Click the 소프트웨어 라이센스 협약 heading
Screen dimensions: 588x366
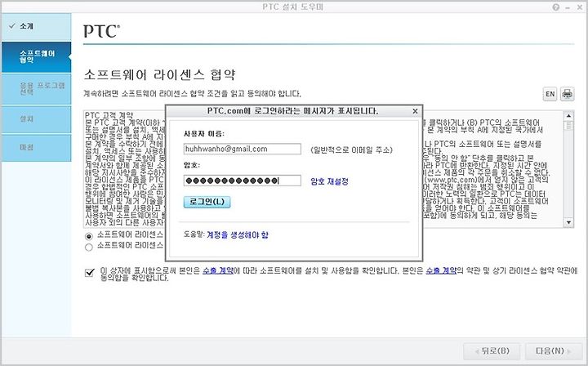(x=160, y=74)
